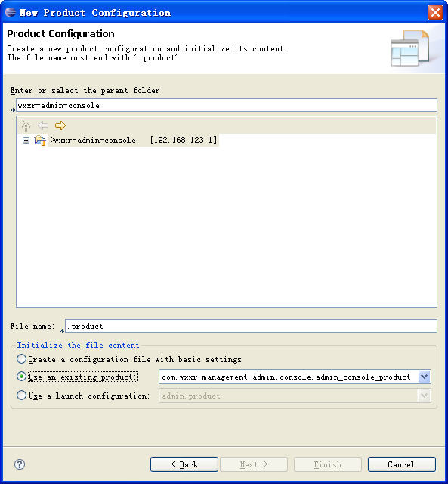Expand the wxxr-admin-console tree node

(26, 141)
